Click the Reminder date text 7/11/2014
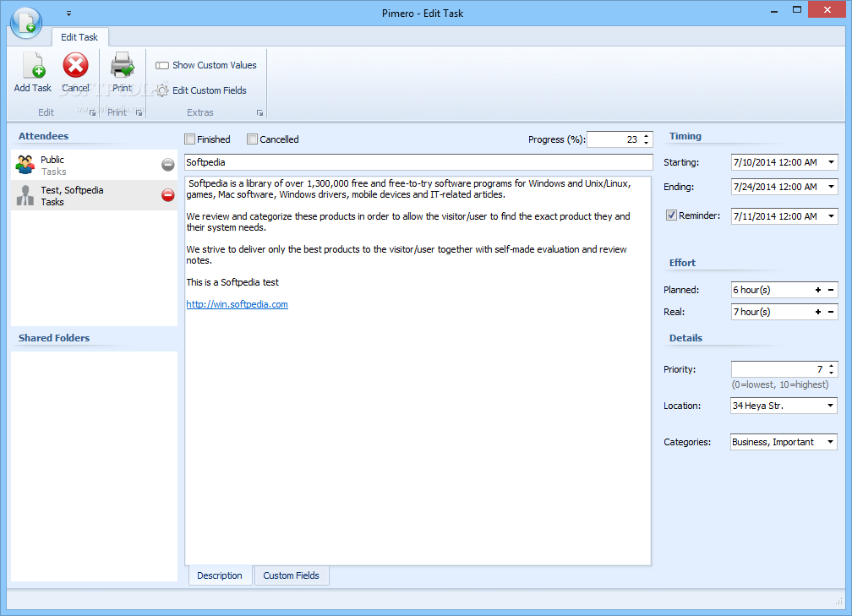 coord(775,216)
